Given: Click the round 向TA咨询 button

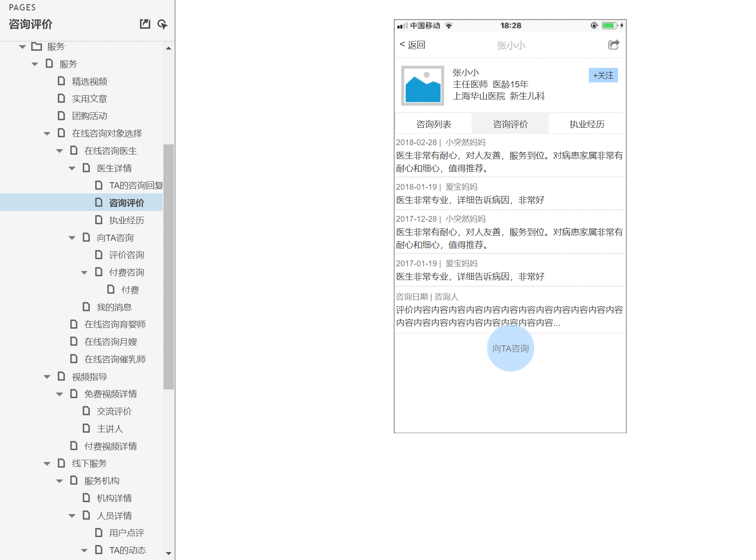Looking at the screenshot, I should 510,348.
